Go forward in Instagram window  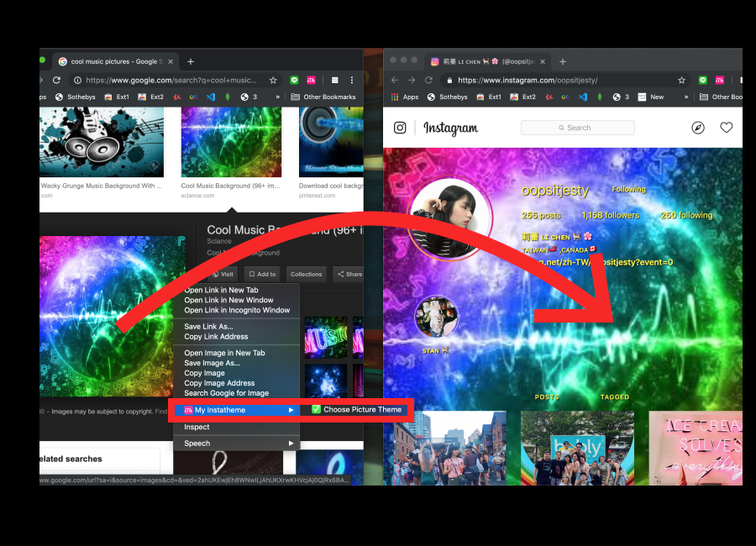point(412,80)
